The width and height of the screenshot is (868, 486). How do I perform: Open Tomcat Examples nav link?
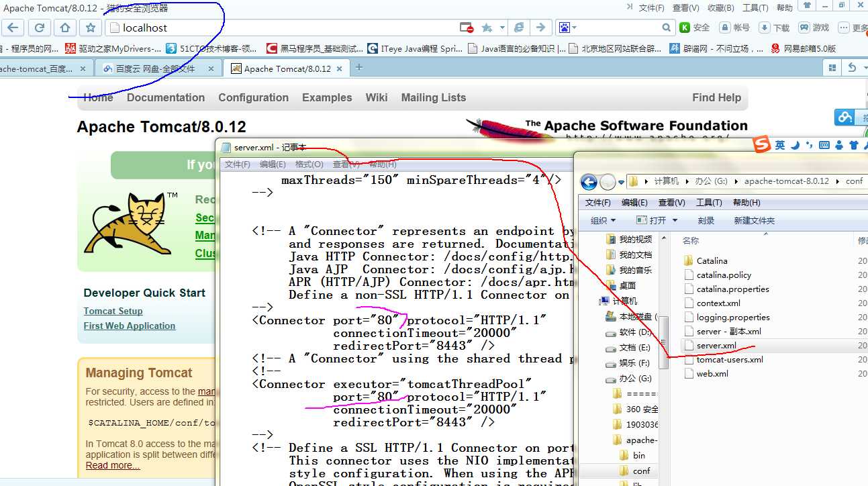[x=327, y=97]
